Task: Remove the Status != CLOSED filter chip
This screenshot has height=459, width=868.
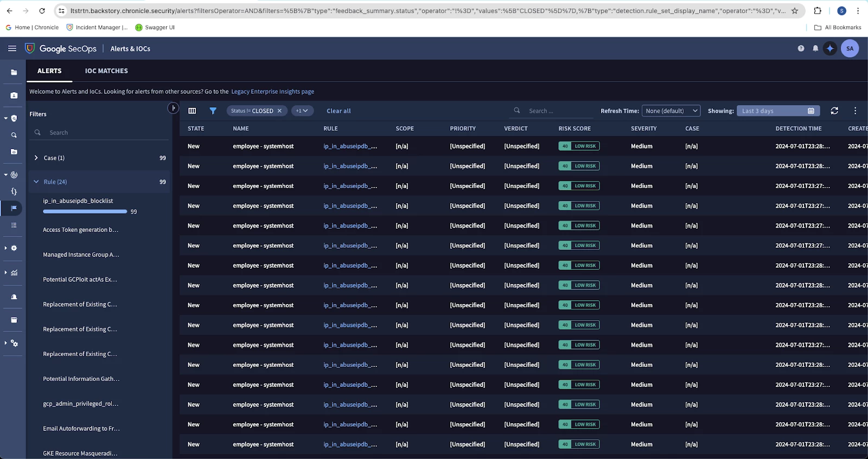Action: (280, 111)
